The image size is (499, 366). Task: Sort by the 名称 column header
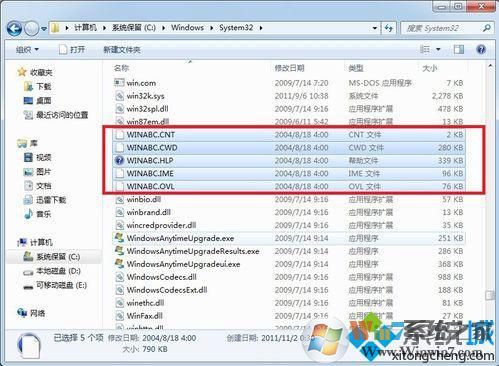[121, 68]
